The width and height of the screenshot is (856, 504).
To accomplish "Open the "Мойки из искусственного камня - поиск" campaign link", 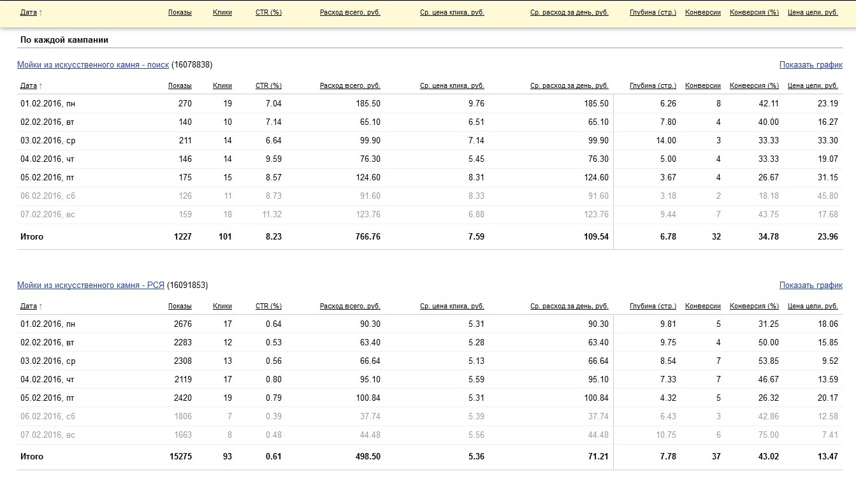I will pos(93,65).
